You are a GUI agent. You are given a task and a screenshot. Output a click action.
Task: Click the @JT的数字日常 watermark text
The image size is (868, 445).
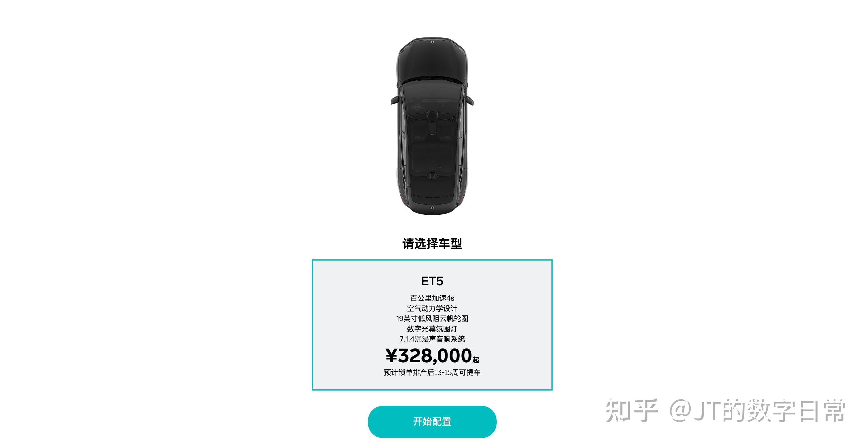pyautogui.click(x=757, y=410)
